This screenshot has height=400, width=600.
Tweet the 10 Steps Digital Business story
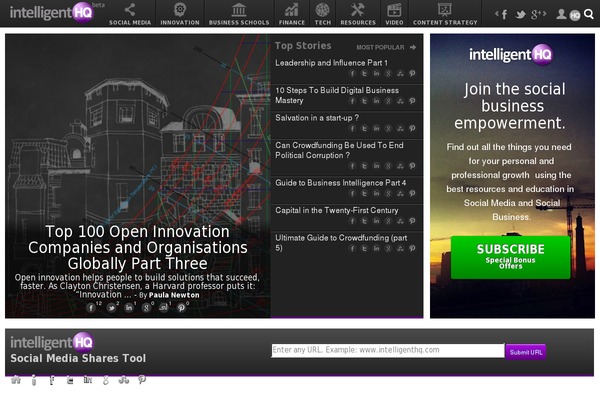click(364, 101)
